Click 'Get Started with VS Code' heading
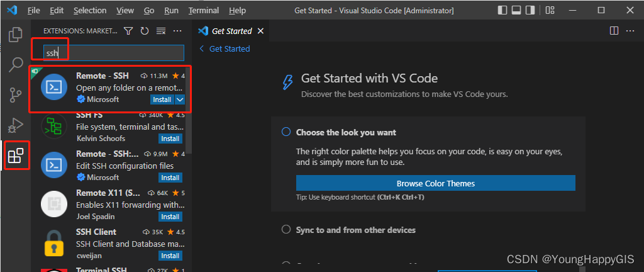 (x=369, y=78)
